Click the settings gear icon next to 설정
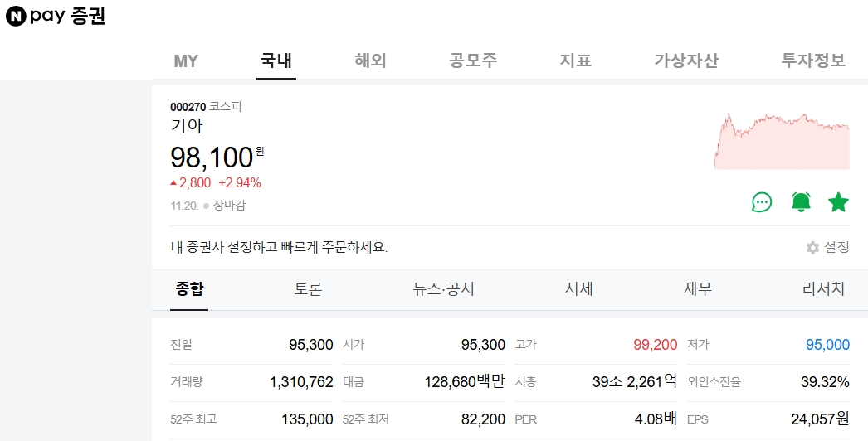868x441 pixels. [x=812, y=247]
